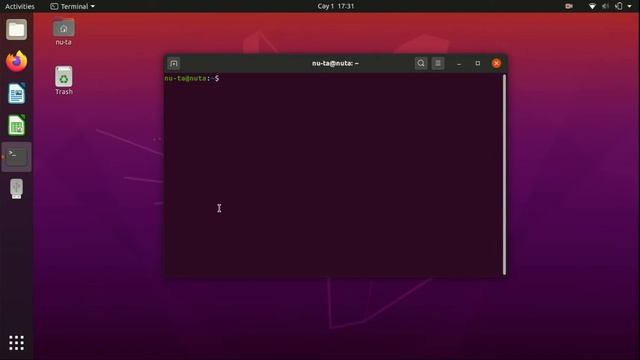Image resolution: width=640 pixels, height=360 pixels.
Task: Expand the system menu arrow
Action: (629, 6)
